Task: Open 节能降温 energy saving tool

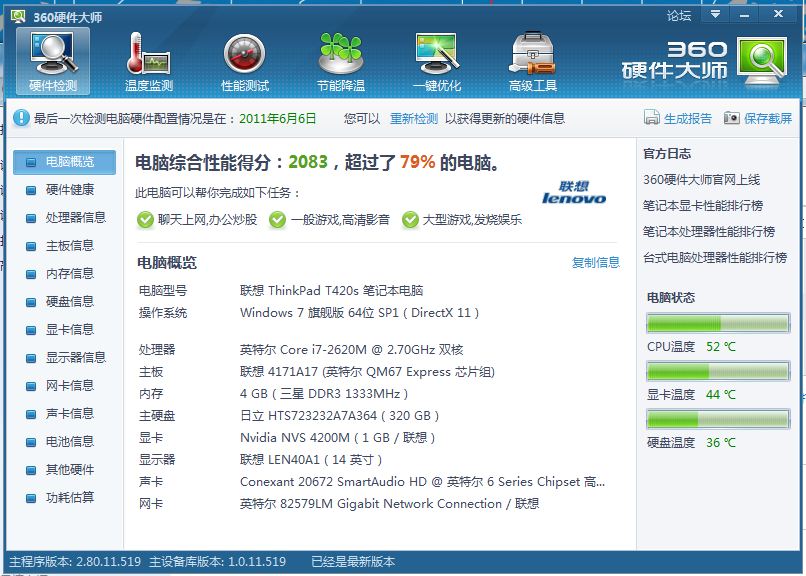Action: point(340,61)
